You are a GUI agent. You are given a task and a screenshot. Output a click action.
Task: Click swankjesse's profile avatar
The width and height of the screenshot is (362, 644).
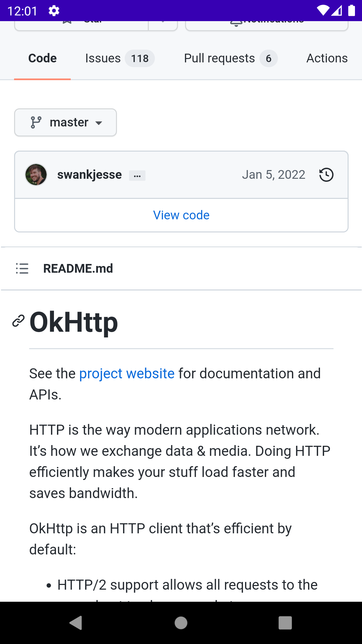pyautogui.click(x=36, y=174)
